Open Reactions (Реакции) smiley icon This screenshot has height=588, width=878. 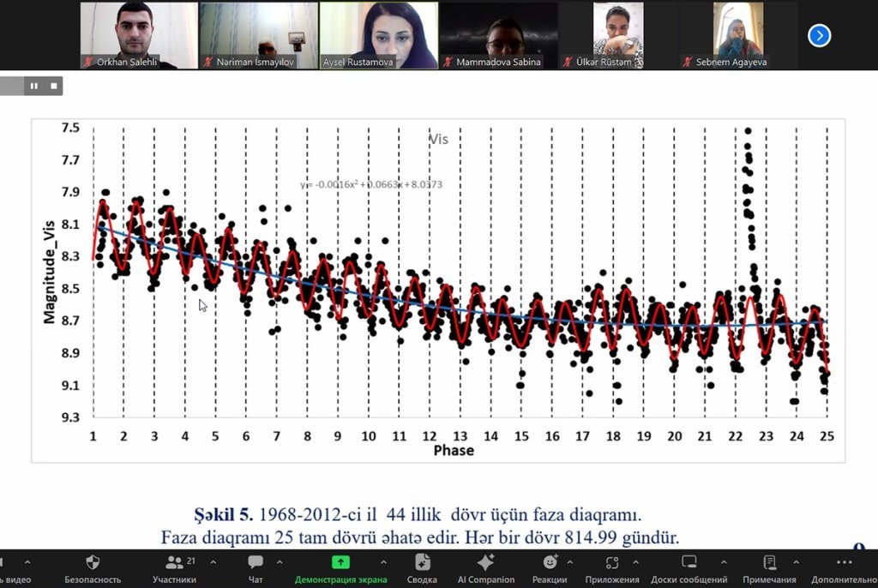[550, 562]
